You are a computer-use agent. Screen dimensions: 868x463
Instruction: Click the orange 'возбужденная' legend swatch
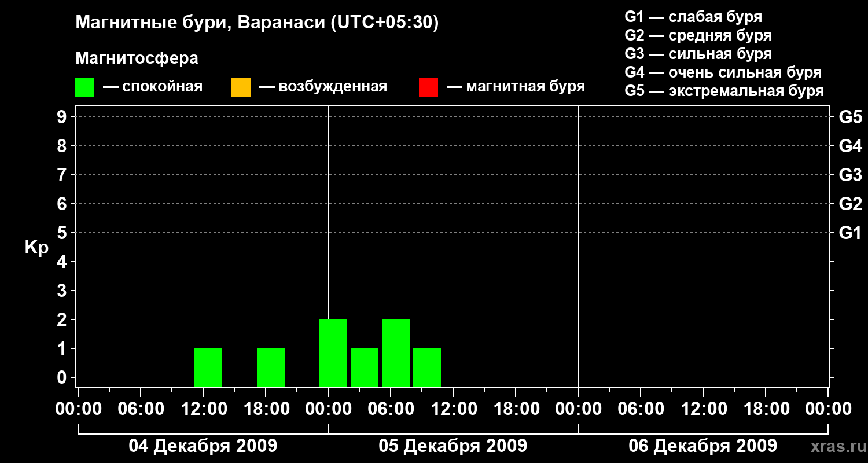241,87
